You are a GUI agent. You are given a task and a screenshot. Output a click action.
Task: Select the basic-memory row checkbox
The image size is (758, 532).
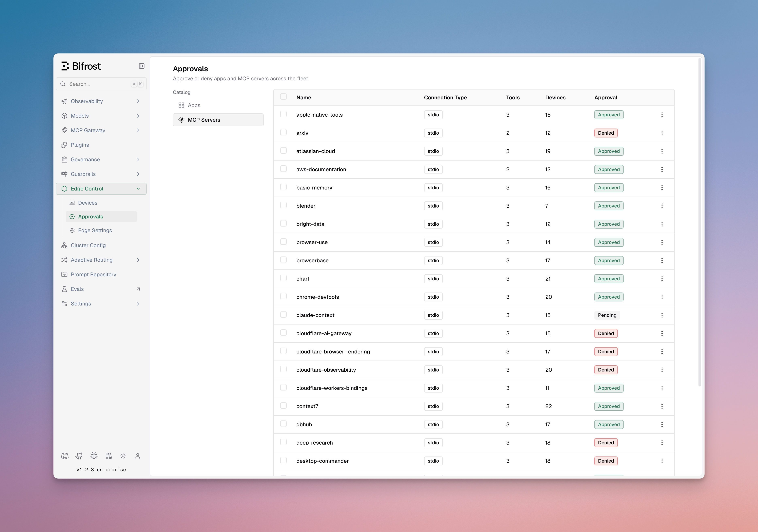point(283,187)
